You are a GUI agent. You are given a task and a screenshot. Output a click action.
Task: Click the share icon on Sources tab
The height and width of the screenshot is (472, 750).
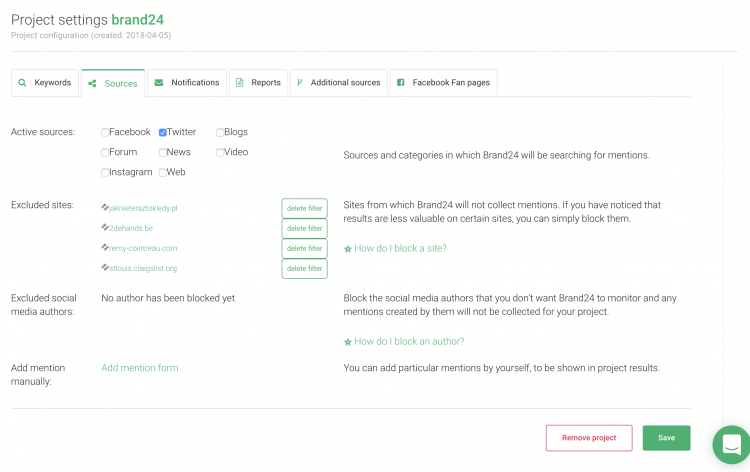point(92,84)
